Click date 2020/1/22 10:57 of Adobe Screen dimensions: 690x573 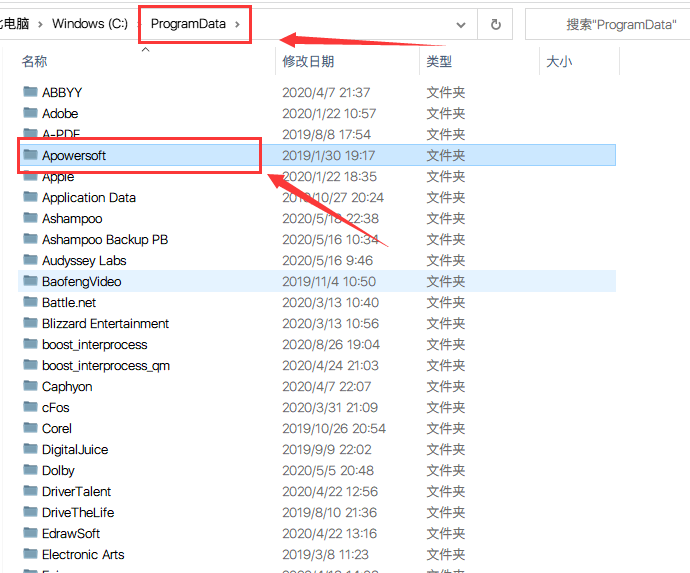(329, 114)
